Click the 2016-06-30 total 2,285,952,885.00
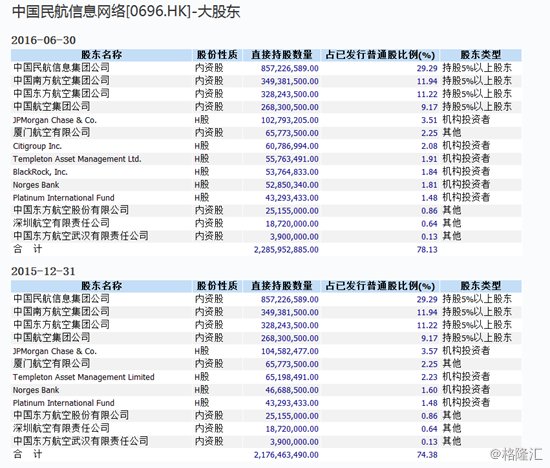This screenshot has width=550, height=468. click(286, 250)
